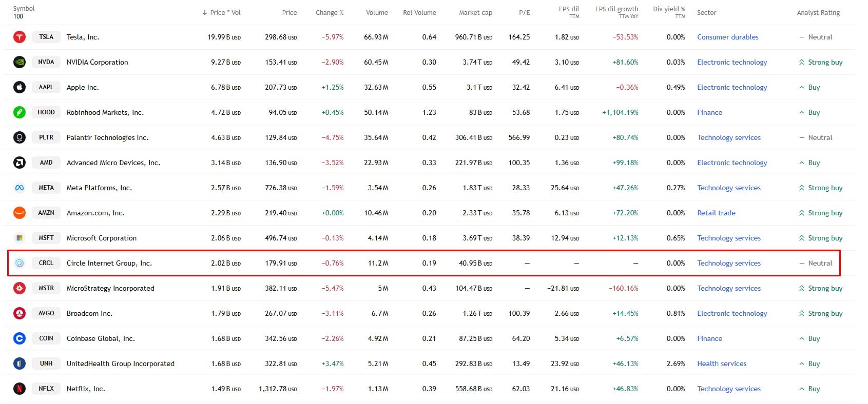Click Palantir's 566.99 P/E value

519,137
